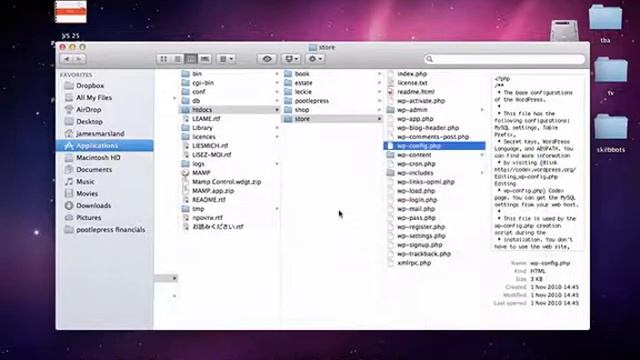Viewport: 640px width, 360px height.
Task: Click the Finder search field
Action: tap(505, 59)
